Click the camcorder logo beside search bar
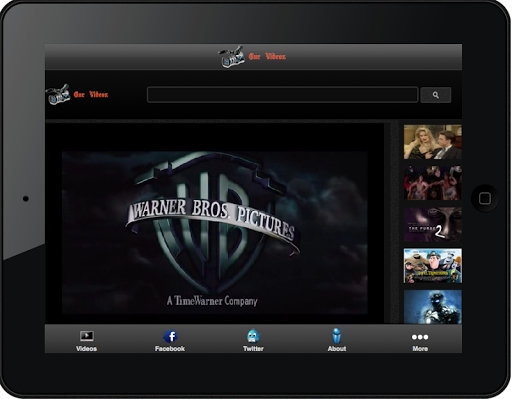 [58, 94]
